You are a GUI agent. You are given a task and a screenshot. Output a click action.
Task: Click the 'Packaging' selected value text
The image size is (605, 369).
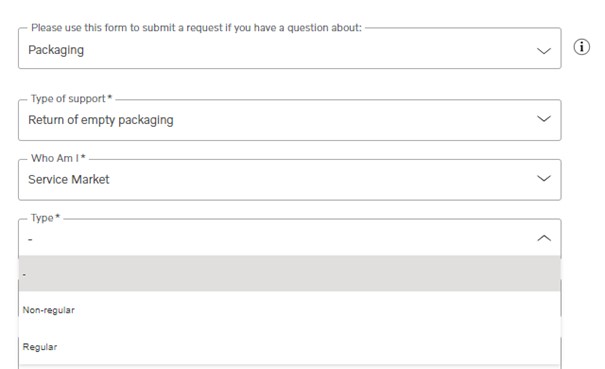[x=56, y=50]
